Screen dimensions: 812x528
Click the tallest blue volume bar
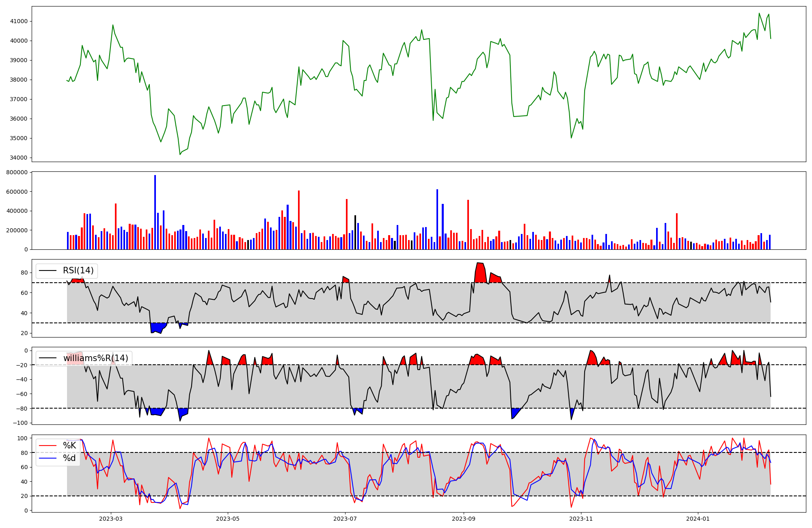pos(155,211)
